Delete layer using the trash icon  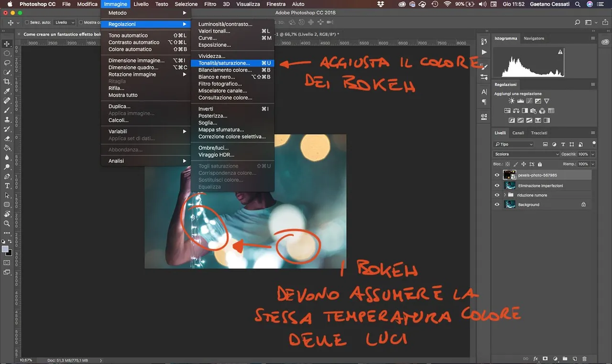pyautogui.click(x=585, y=359)
